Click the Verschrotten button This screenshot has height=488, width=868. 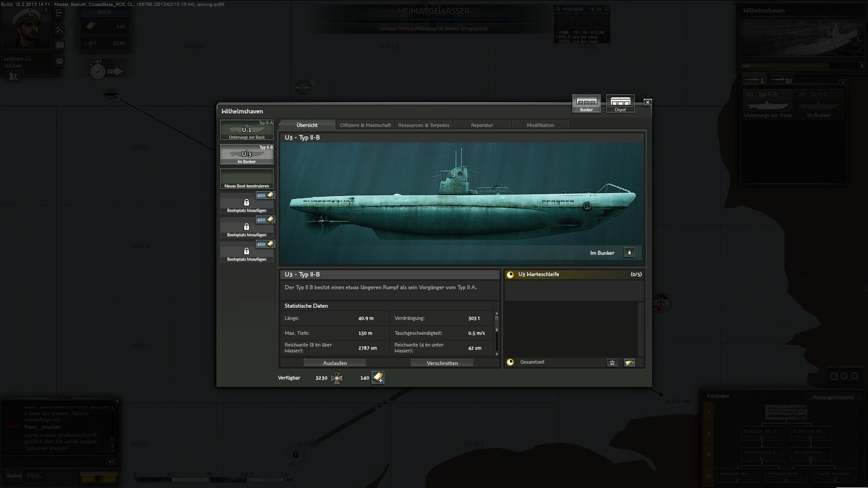click(x=442, y=363)
